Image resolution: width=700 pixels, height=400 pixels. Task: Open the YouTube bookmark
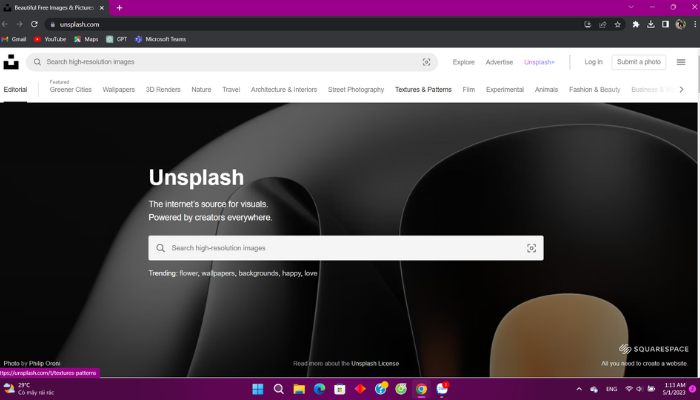(50, 39)
